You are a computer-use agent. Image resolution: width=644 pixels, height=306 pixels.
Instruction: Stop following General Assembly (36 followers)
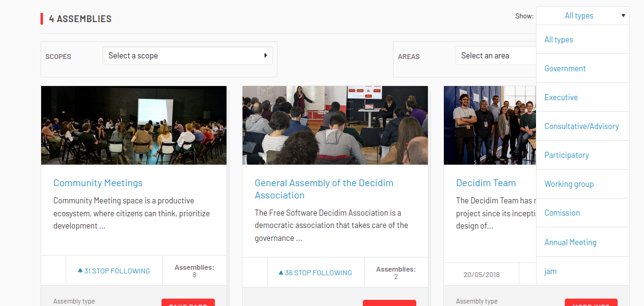coord(318,273)
